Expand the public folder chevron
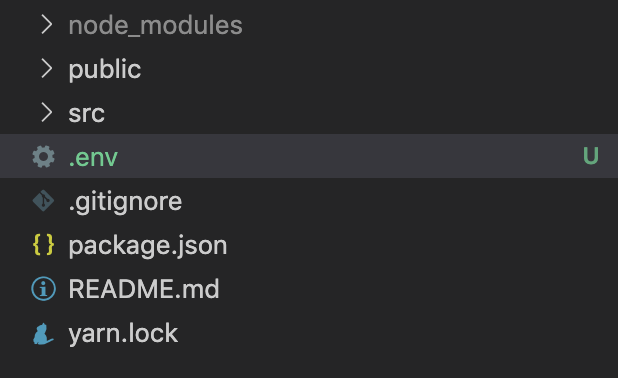Viewport: 618px width, 378px height. [47, 69]
